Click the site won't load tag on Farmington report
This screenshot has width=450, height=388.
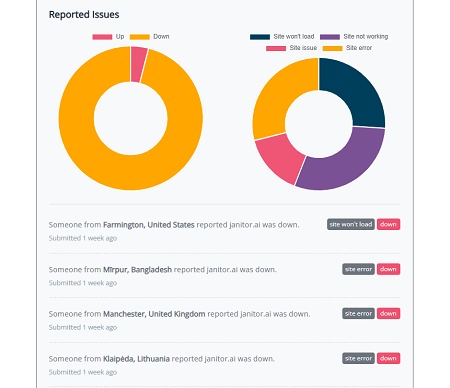click(351, 224)
